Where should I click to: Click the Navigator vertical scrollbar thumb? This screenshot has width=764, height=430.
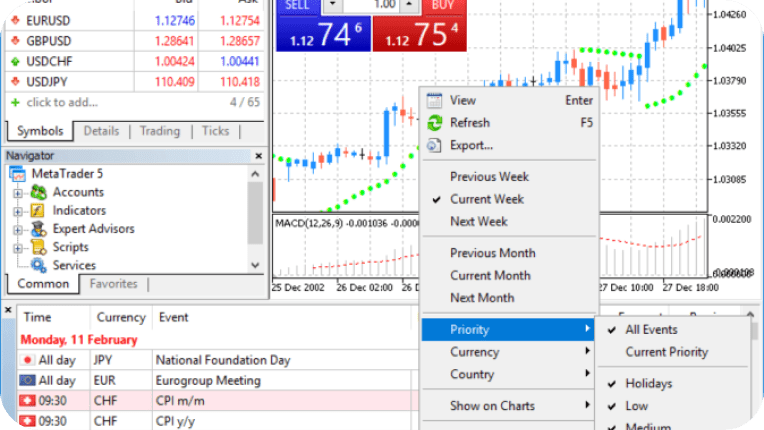255,213
